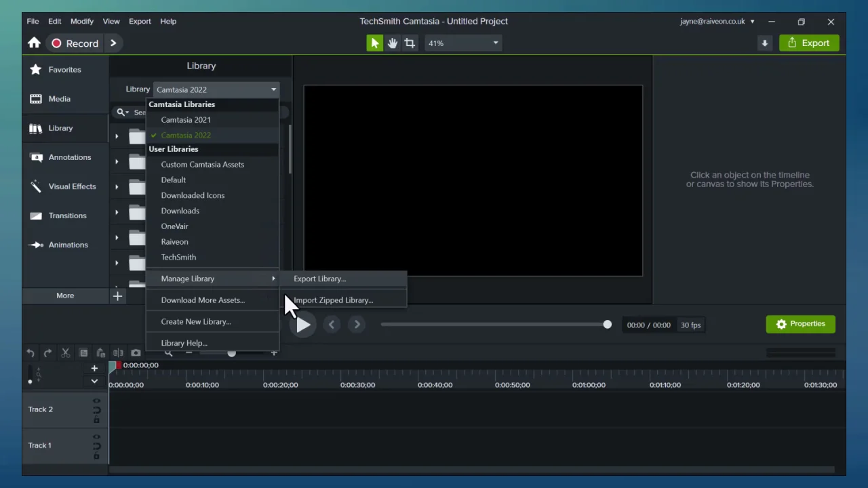Open the Favorites star tab

65,69
